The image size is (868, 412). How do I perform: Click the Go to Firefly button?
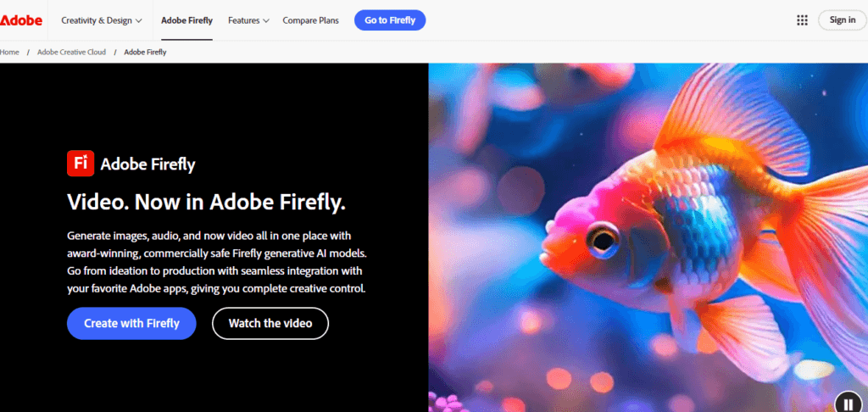(x=390, y=20)
